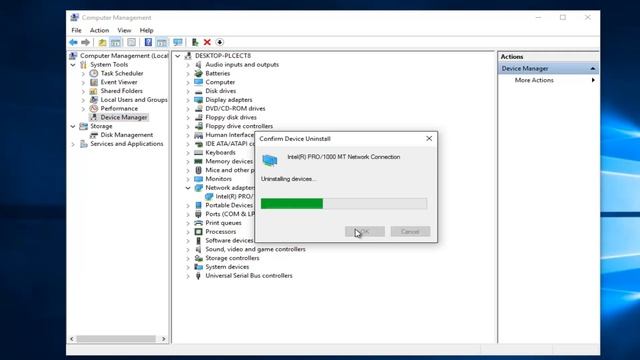
Task: Expand the Local Users and Groups node
Action: click(83, 100)
